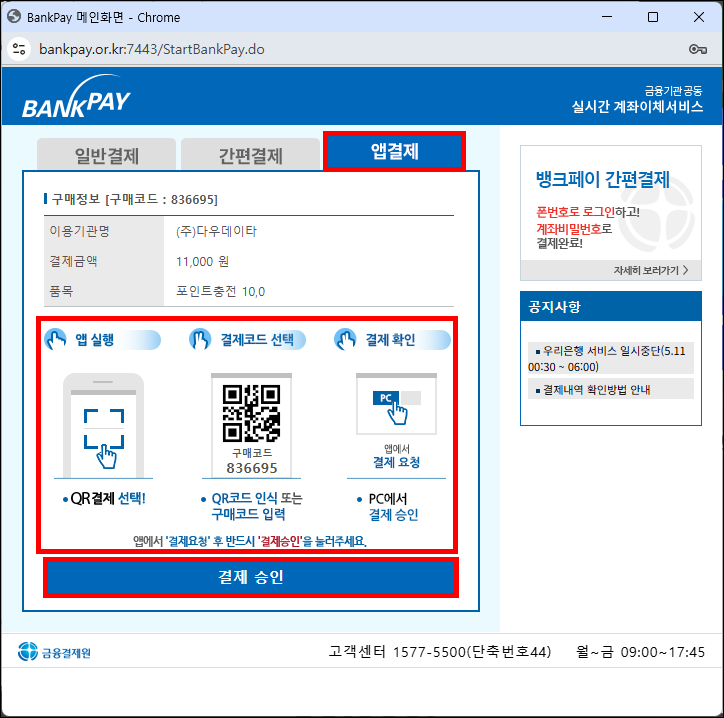Screen dimensions: 724x718
Task: Click the password key icon in address bar
Action: (x=698, y=49)
